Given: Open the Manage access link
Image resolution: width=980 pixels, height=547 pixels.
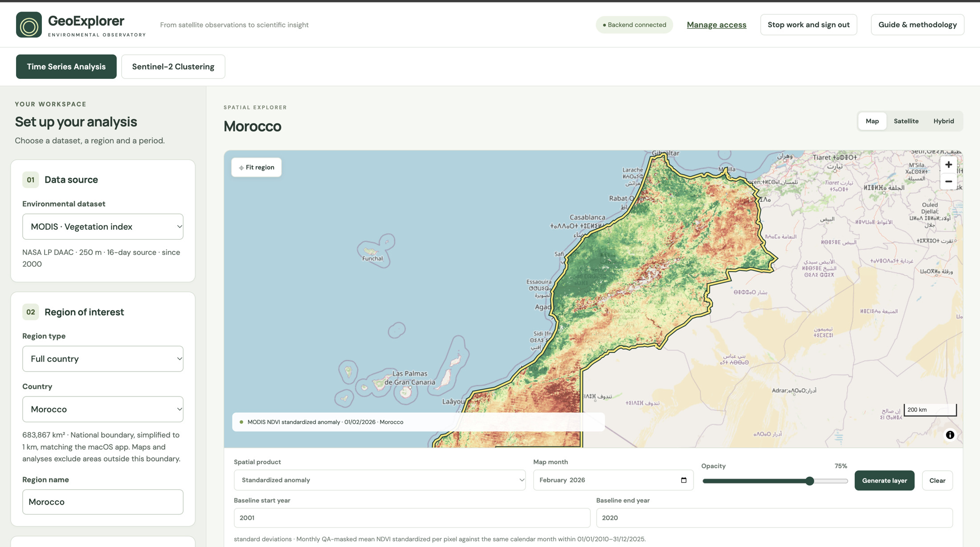Looking at the screenshot, I should pyautogui.click(x=716, y=25).
